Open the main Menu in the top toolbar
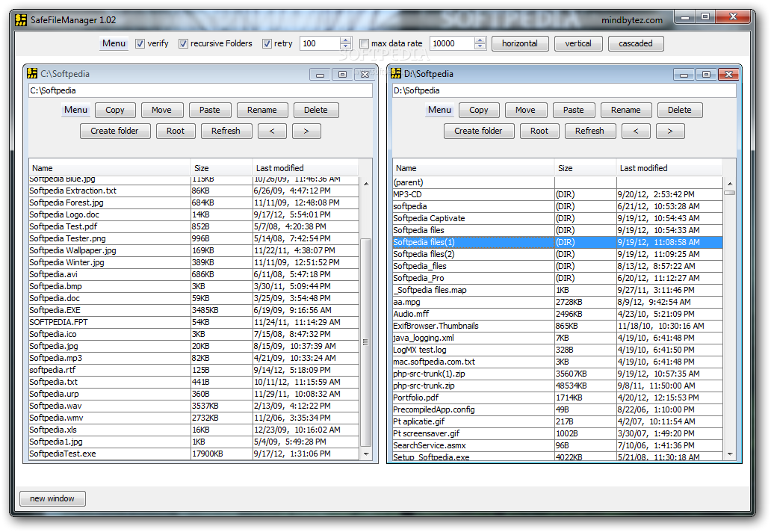The width and height of the screenshot is (771, 532). point(114,43)
